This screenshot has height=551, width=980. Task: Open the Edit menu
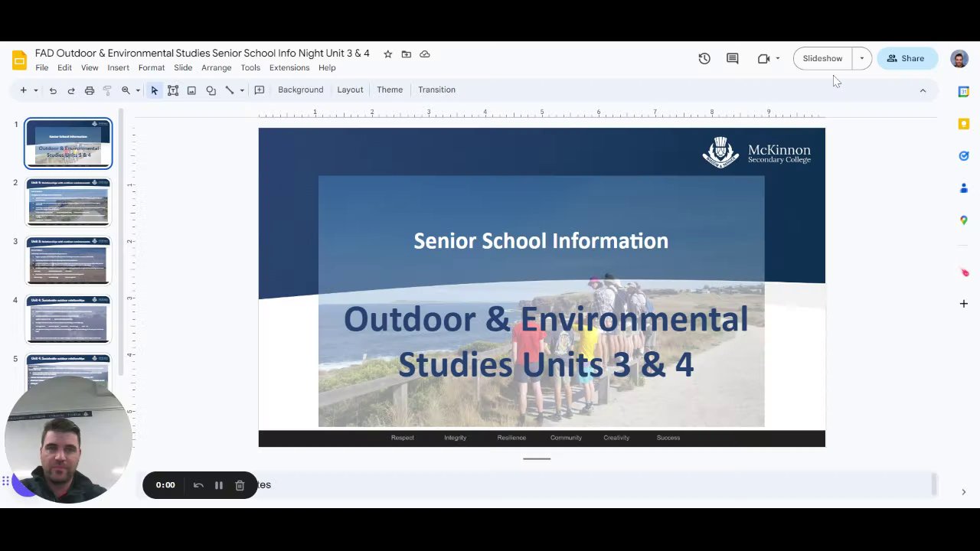coord(64,68)
